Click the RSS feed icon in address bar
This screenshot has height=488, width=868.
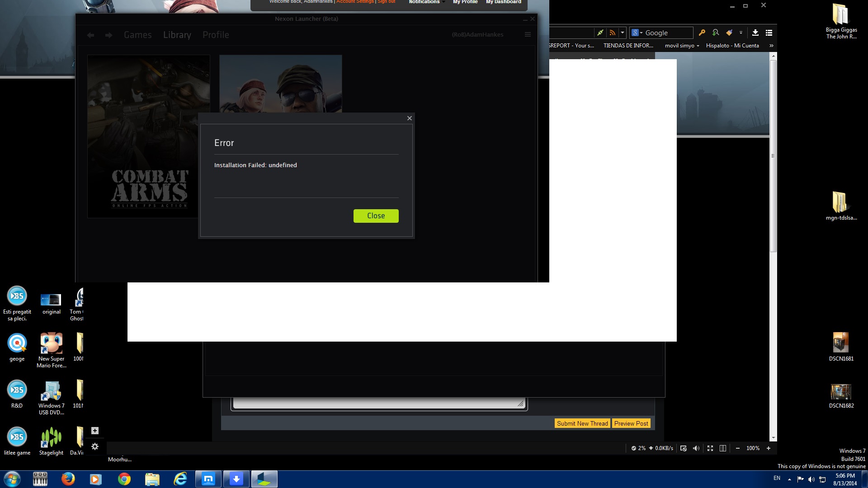point(612,33)
